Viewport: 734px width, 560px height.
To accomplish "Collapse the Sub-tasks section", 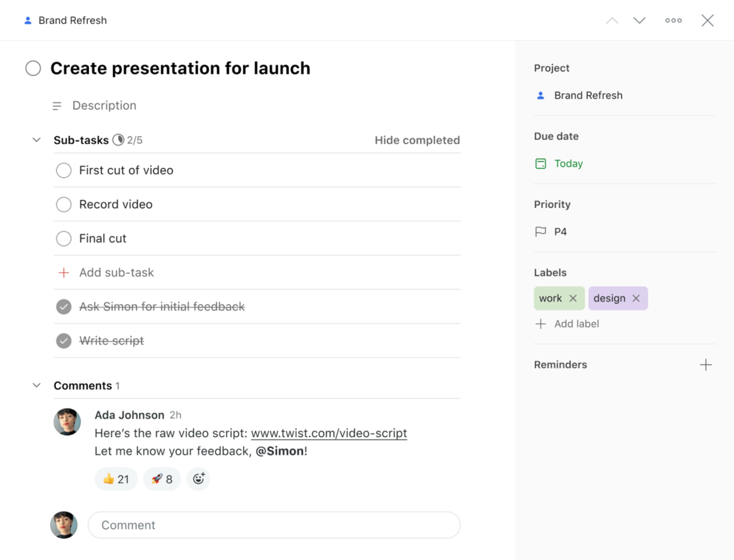I will coord(36,140).
